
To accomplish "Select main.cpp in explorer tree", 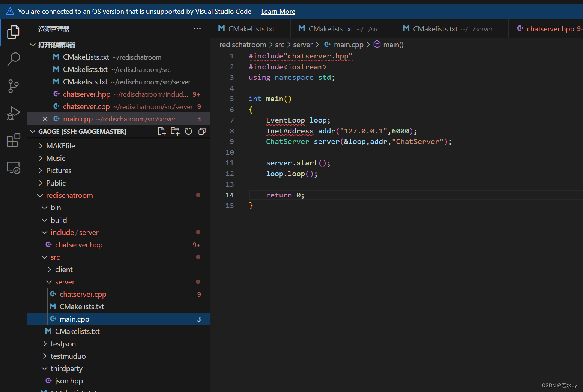I will point(119,319).
